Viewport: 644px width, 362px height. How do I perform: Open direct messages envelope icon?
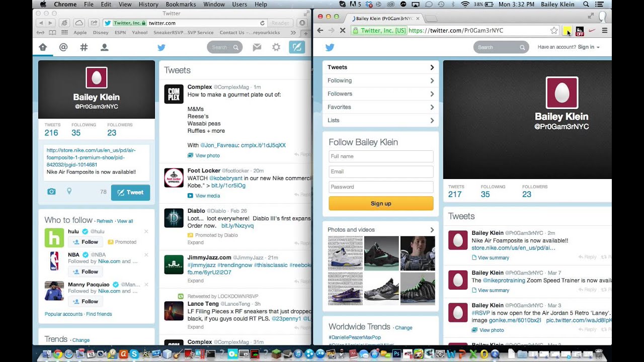click(x=257, y=47)
